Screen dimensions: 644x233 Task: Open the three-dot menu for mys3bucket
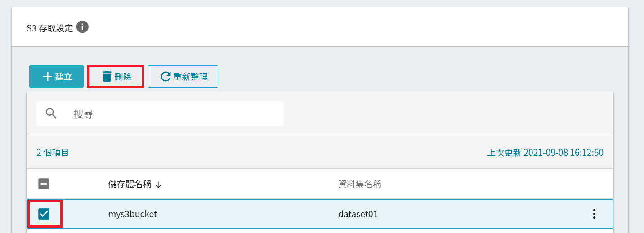coord(594,214)
